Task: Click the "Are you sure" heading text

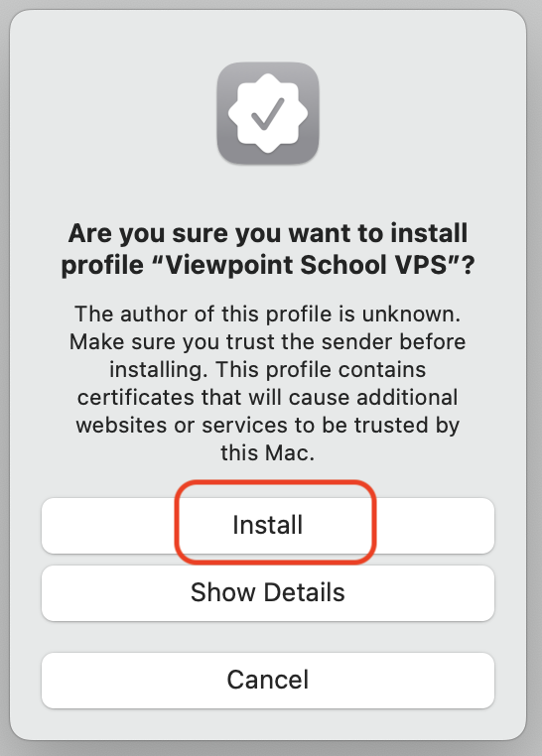Action: click(x=268, y=249)
